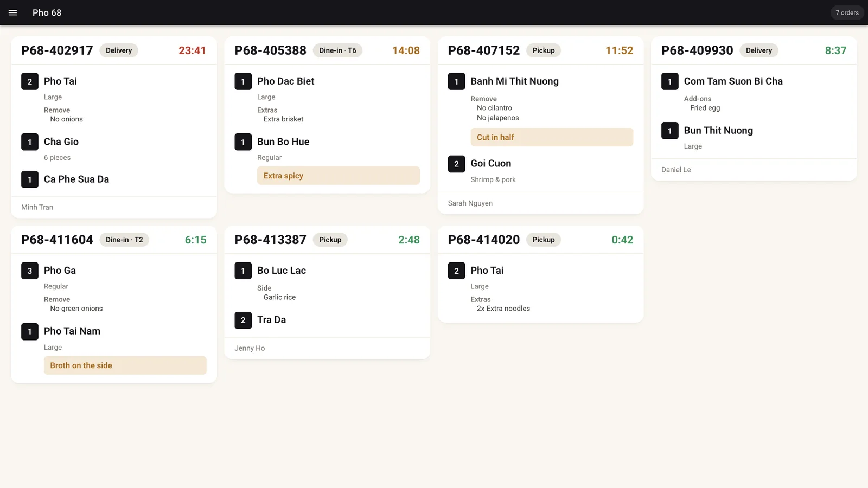Tap quantity 2 badge beside Goi Cuon

pyautogui.click(x=457, y=164)
